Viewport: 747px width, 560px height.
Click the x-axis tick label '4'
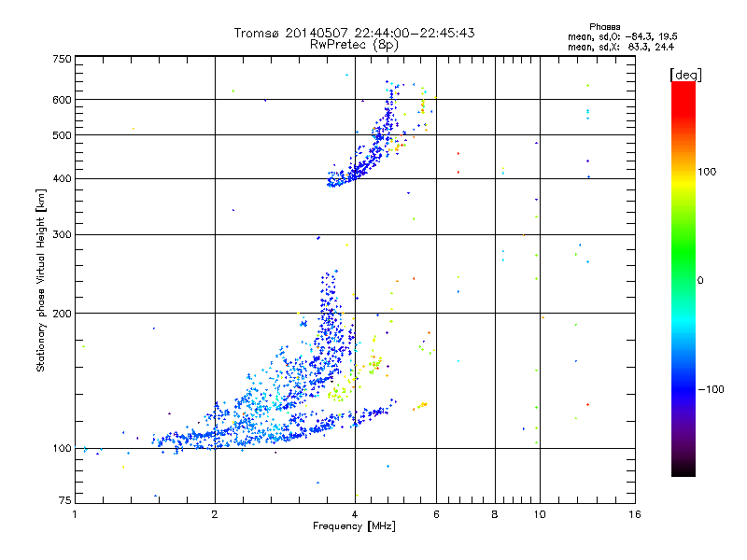355,514
